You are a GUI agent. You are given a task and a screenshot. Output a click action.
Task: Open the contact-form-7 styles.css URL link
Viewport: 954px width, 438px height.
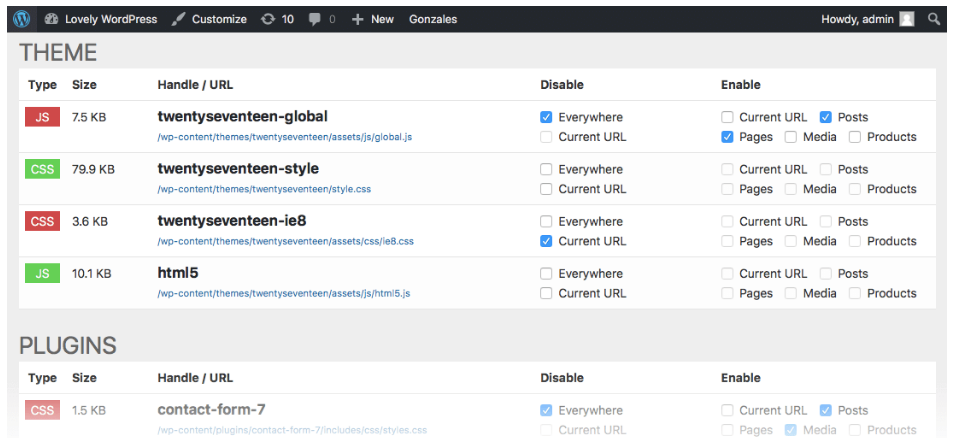(x=292, y=430)
